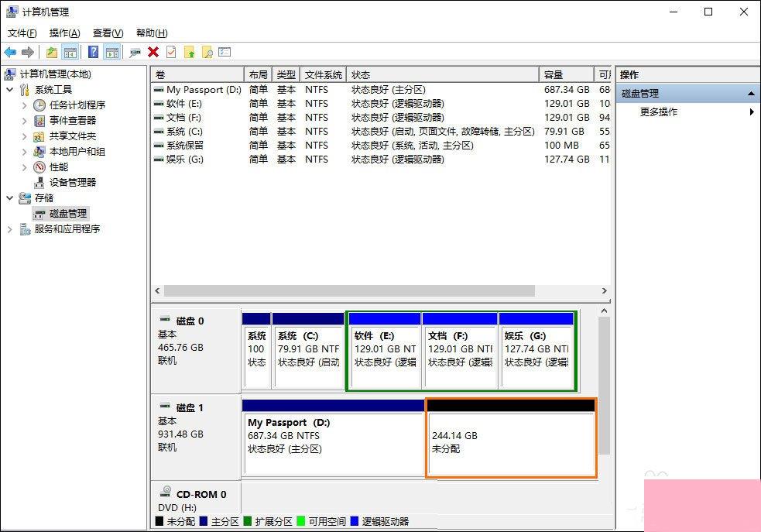Viewport: 761px width, 532px height.
Task: Click the dark blue 主分区 legend swatch
Action: tap(204, 521)
